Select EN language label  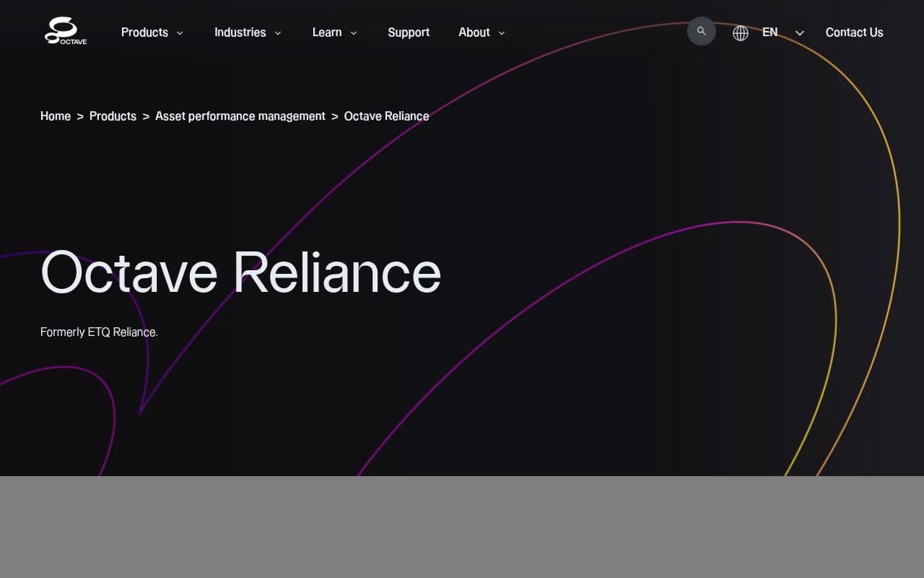click(x=770, y=33)
